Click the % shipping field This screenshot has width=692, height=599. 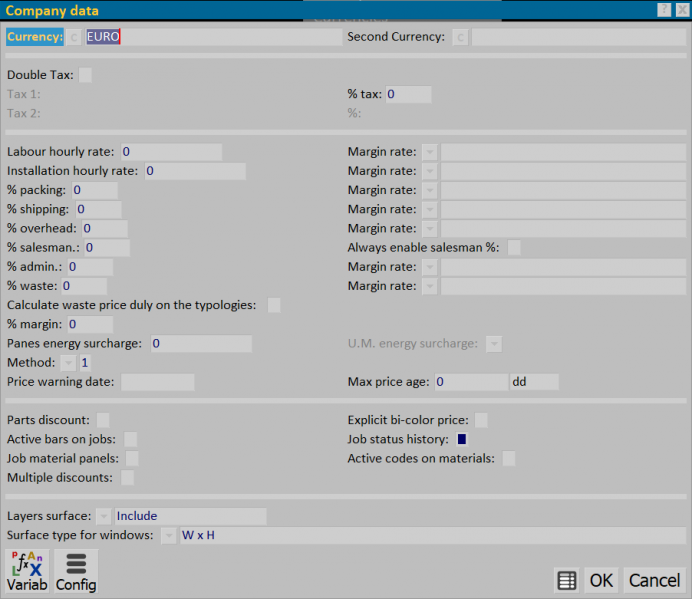[98, 210]
